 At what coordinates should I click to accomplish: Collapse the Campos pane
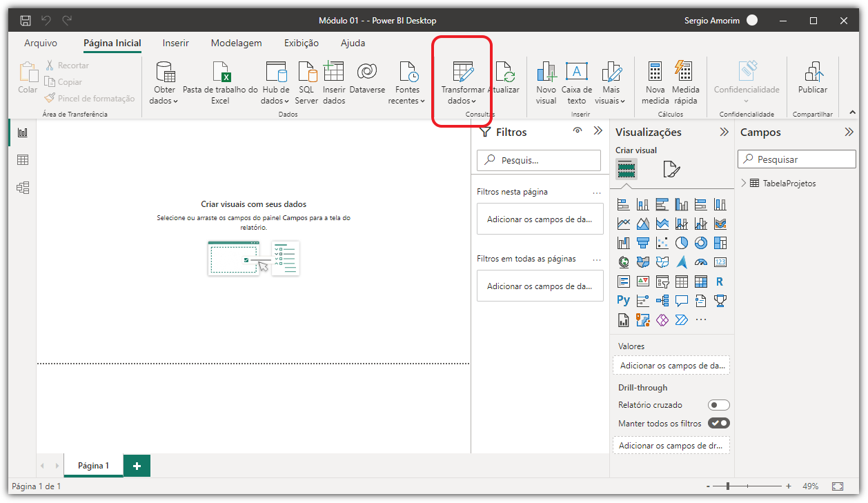[x=849, y=132]
